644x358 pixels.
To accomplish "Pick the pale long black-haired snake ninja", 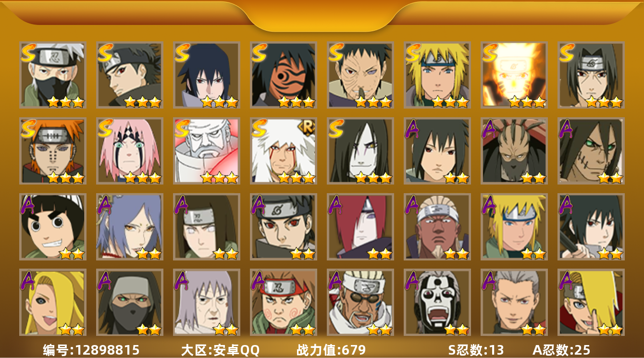I will [360, 151].
